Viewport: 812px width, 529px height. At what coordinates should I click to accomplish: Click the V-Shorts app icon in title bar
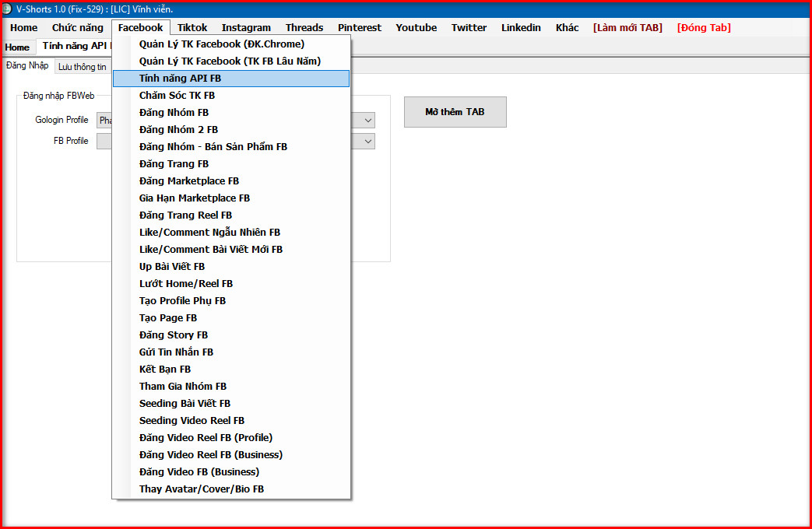[x=7, y=9]
